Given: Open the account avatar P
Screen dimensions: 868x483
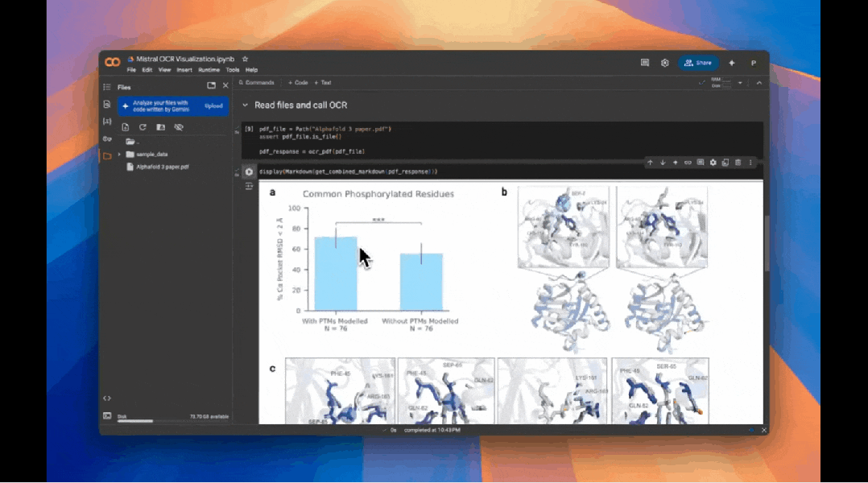Looking at the screenshot, I should [754, 63].
